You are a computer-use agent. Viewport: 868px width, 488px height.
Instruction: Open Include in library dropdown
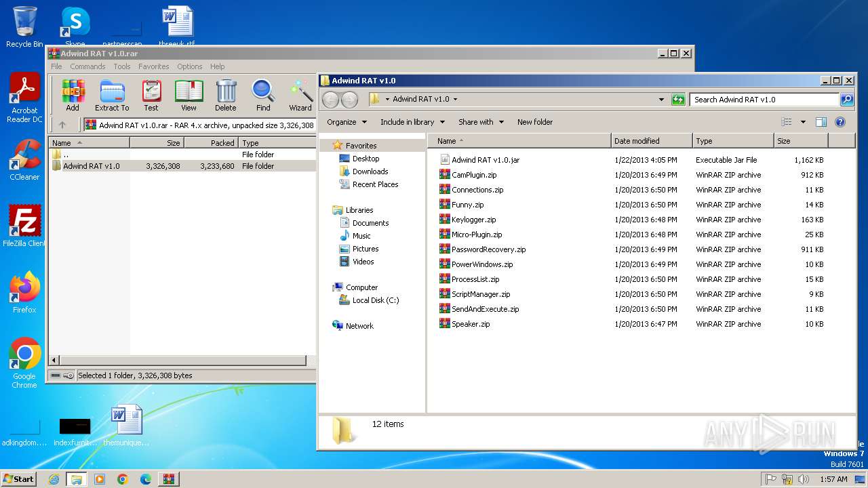click(x=412, y=122)
